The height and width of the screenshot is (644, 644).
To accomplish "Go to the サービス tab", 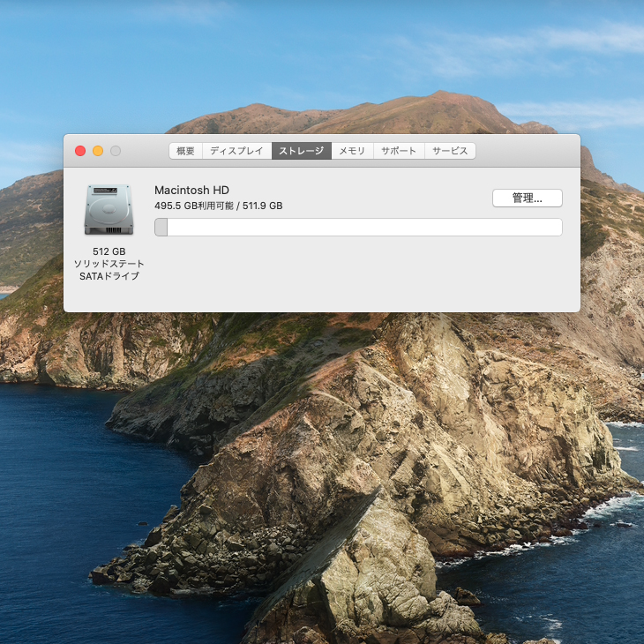I will click(450, 151).
